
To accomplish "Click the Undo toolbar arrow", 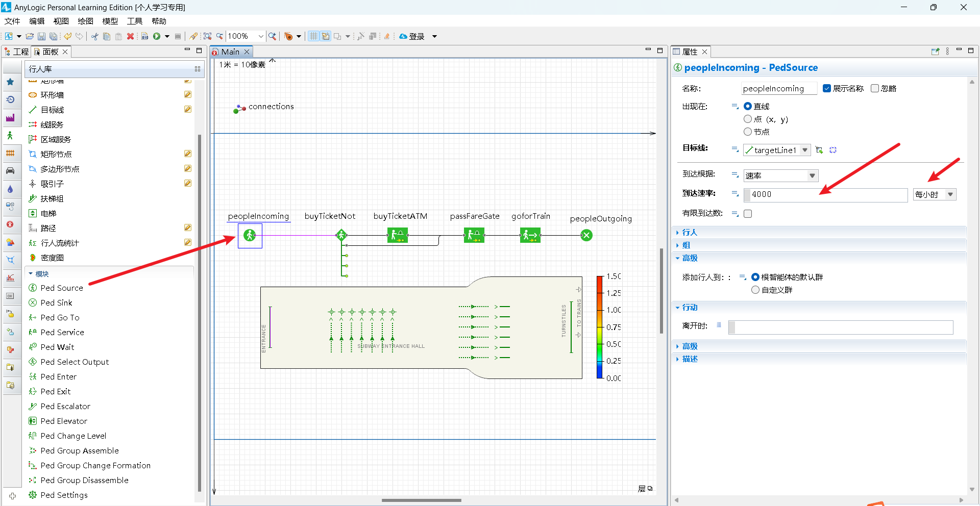I will [67, 36].
